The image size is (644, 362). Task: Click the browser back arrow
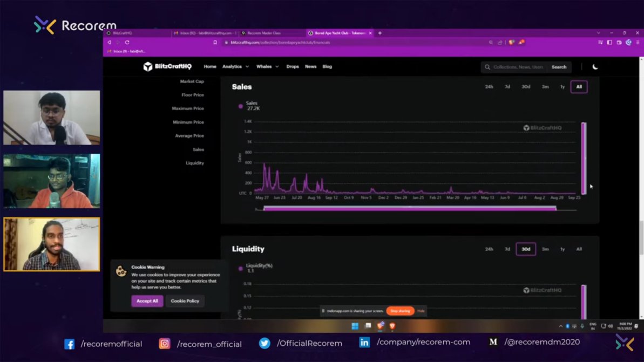pos(109,42)
